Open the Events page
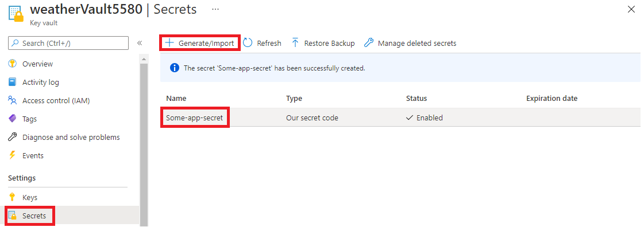Screen dimensions: 644x227 (x=33, y=156)
